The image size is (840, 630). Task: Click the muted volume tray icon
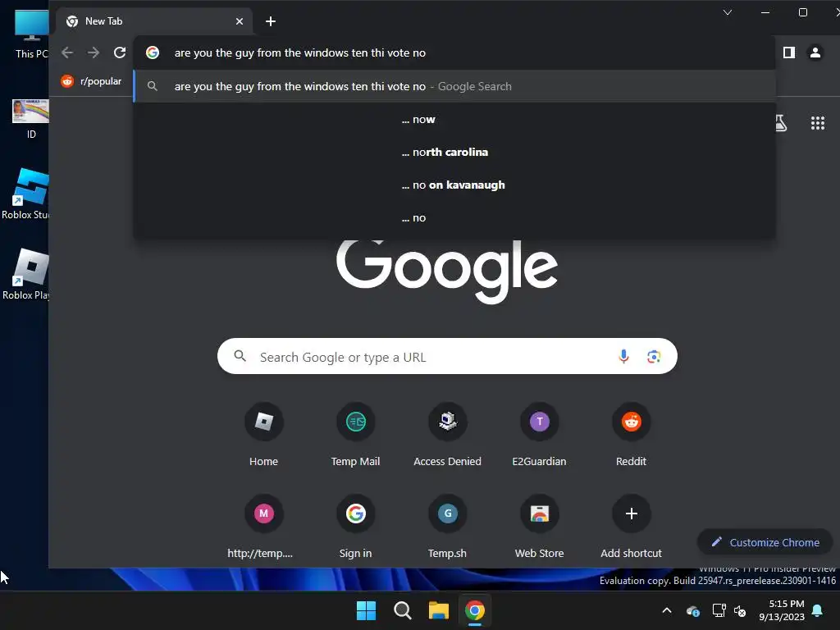pos(741,610)
